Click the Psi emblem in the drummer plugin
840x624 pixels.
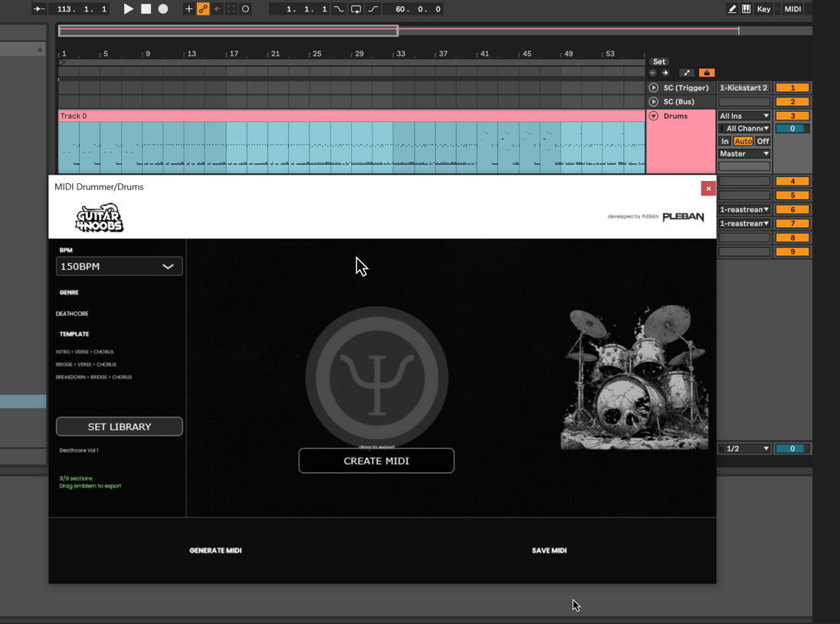point(376,376)
